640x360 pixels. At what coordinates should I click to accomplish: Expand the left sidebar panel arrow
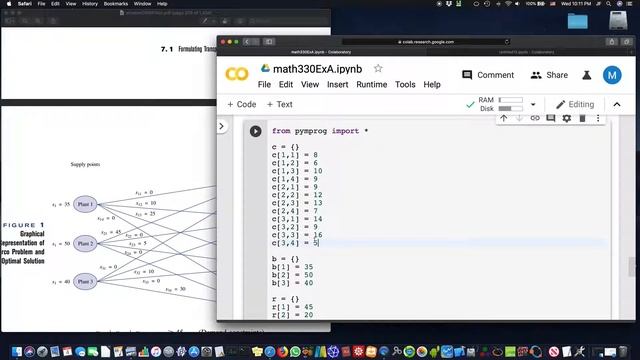[222, 127]
